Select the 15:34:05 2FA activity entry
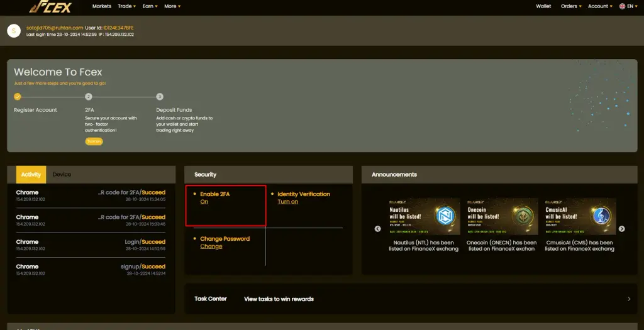 [x=91, y=195]
